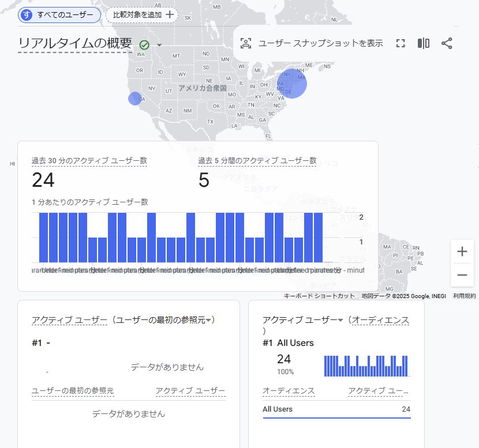
Task: Click the green data status checkmark icon
Action: point(144,45)
